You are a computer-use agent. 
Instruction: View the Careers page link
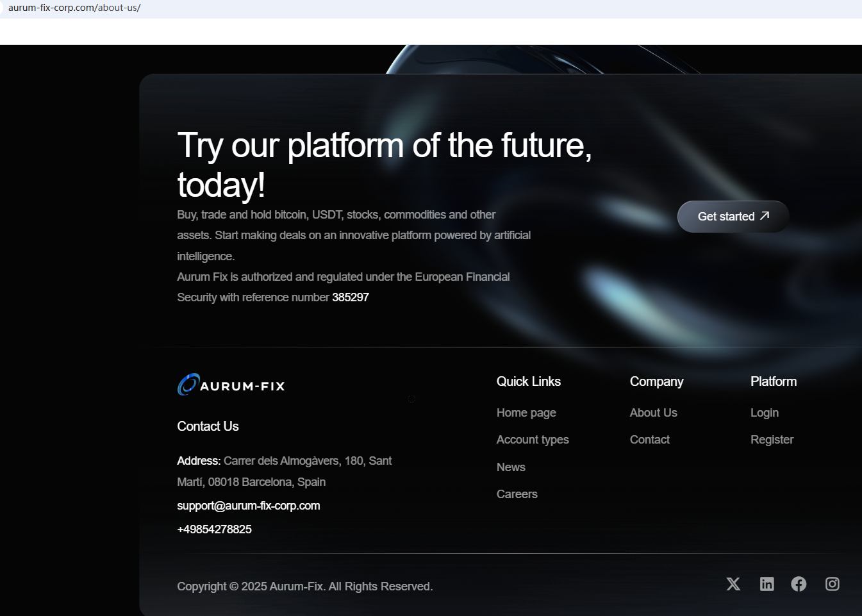(x=517, y=494)
